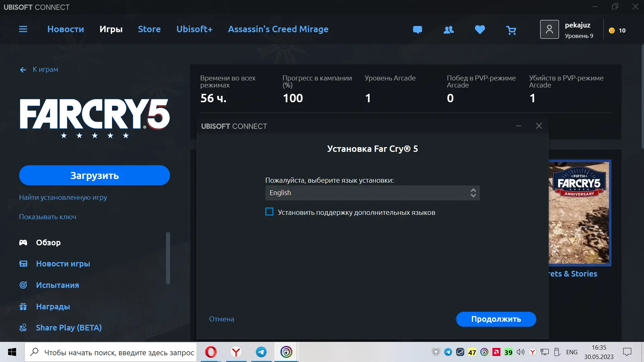Click the 39 temperature tray icon

[x=508, y=352]
